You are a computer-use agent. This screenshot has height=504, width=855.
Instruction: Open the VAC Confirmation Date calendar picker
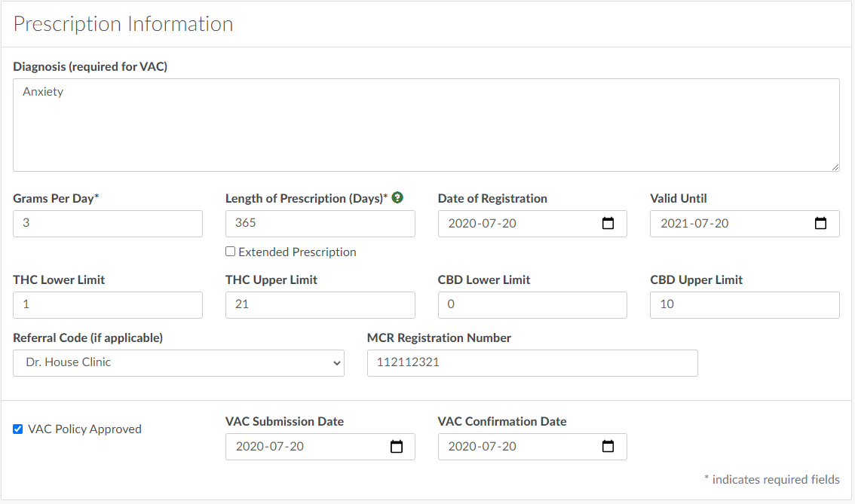(x=608, y=447)
